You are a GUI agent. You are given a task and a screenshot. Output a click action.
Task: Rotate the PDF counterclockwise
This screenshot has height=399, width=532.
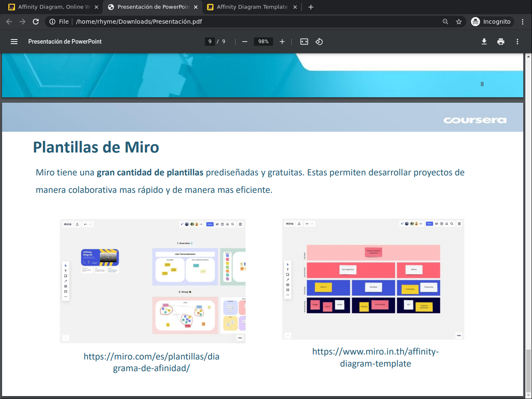319,42
